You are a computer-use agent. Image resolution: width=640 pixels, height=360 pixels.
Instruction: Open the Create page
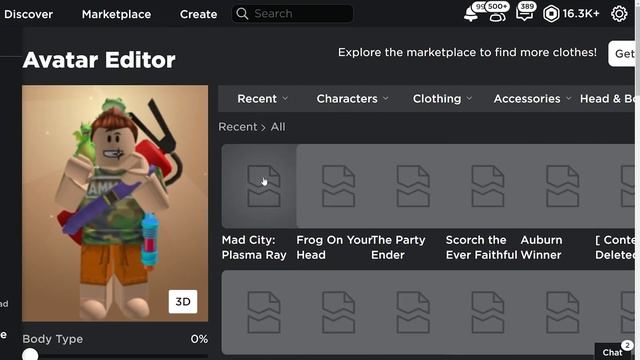tap(198, 14)
